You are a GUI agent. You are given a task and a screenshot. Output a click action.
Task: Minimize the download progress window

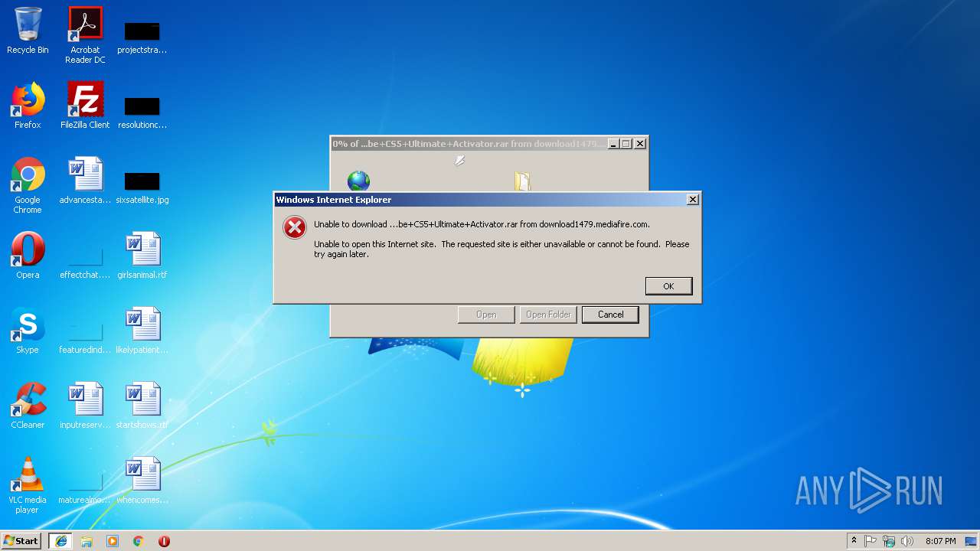click(613, 144)
